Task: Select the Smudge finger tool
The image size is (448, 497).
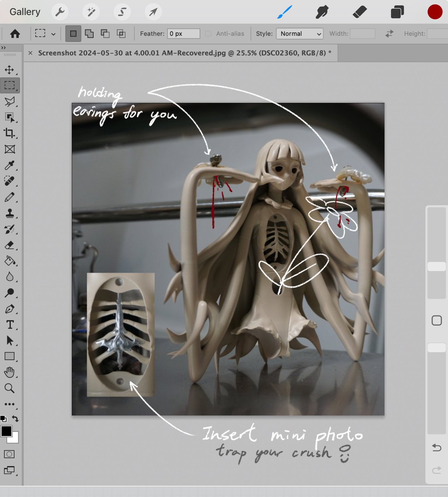Action: pyautogui.click(x=322, y=12)
